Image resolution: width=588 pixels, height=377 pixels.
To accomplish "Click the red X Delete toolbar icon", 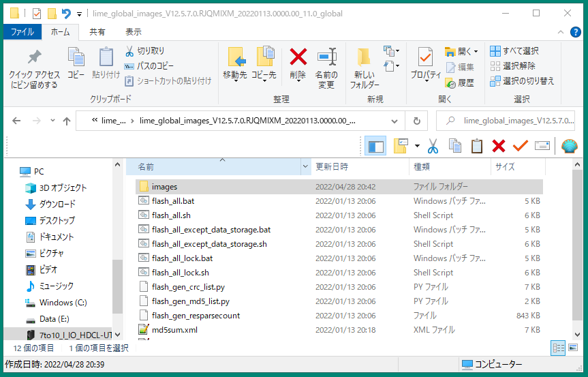I will 498,146.
